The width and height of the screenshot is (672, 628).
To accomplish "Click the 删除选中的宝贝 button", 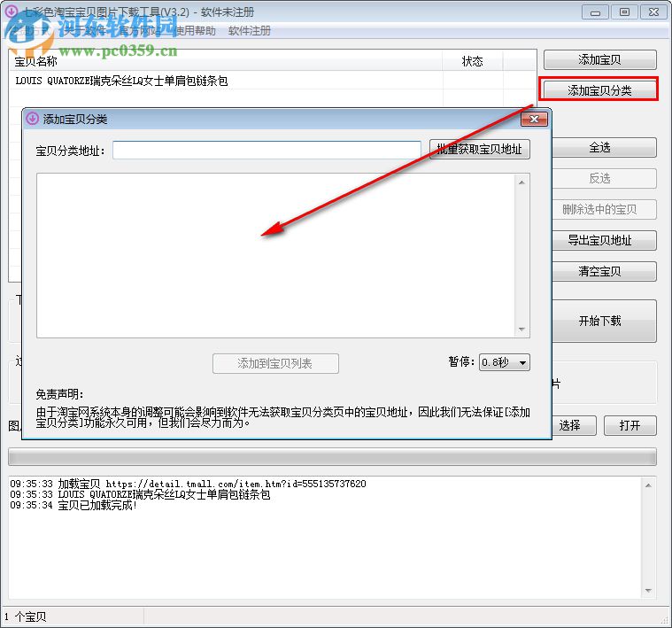I will point(604,209).
